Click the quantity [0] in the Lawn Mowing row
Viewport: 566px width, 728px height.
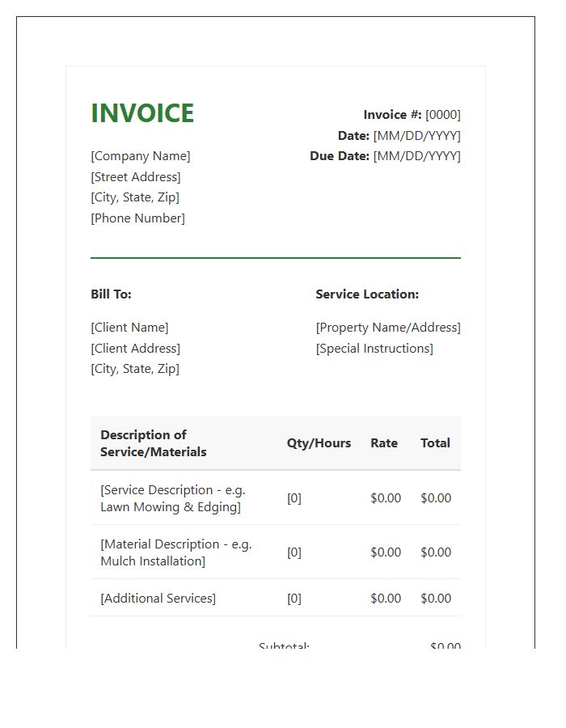point(294,498)
